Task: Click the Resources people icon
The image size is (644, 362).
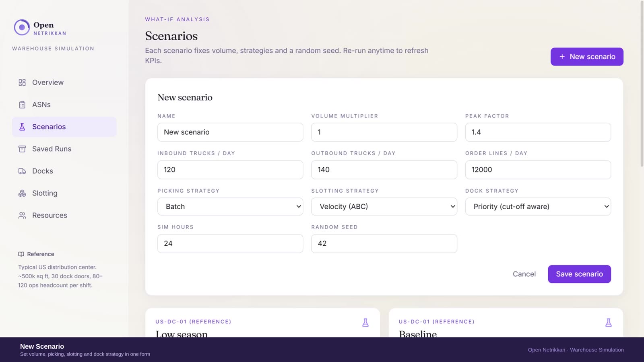Action: (x=22, y=215)
